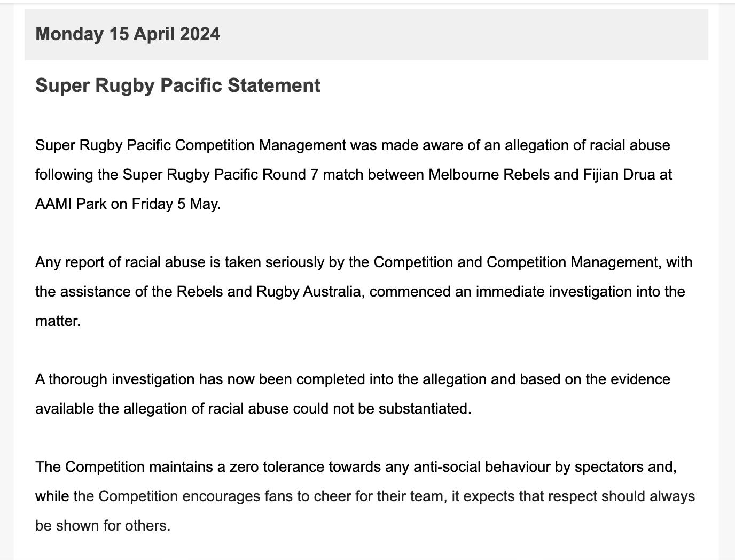
Task: Click the words 'Fijian Drua' in first paragraph
Action: coord(615,175)
